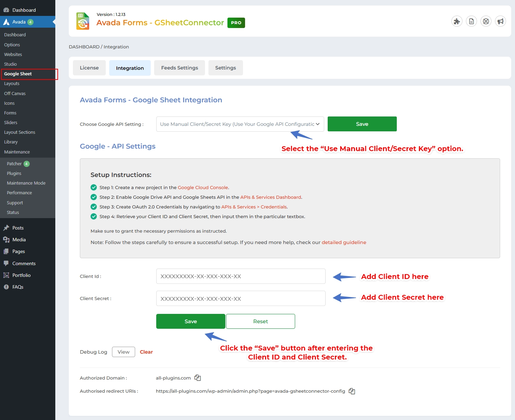Clear the debug log
This screenshot has height=420, width=515.
pos(146,352)
